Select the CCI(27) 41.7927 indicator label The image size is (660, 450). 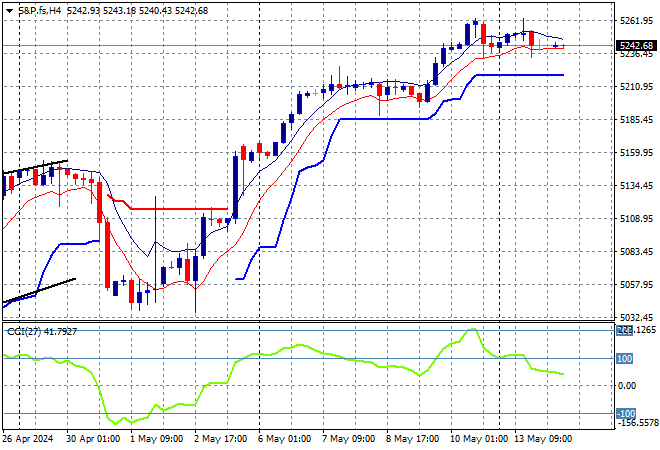42,332
